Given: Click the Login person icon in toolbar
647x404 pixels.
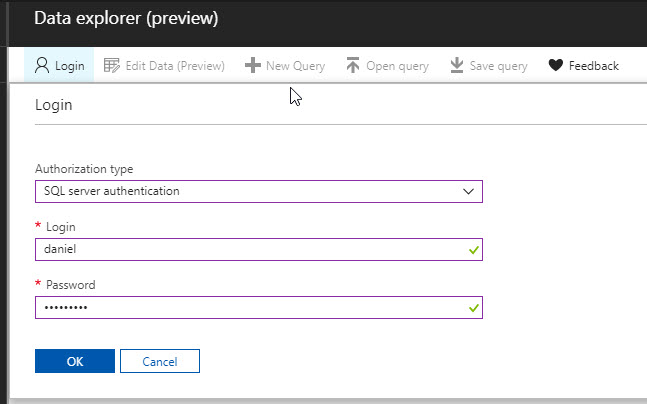Looking at the screenshot, I should (41, 66).
